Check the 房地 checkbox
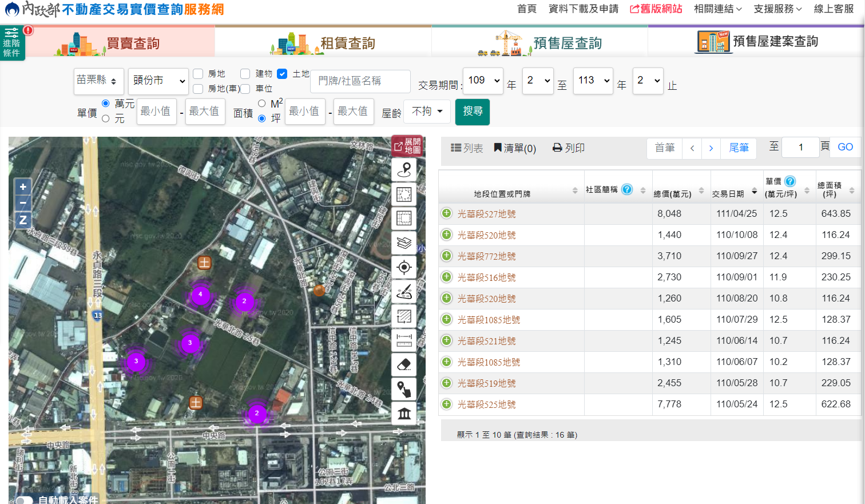865x504 pixels. 198,74
